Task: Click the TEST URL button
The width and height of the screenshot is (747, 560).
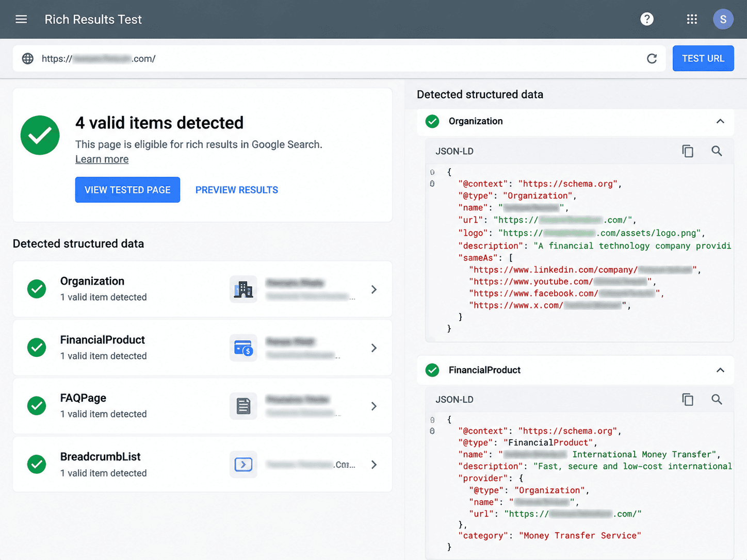Action: [x=703, y=58]
